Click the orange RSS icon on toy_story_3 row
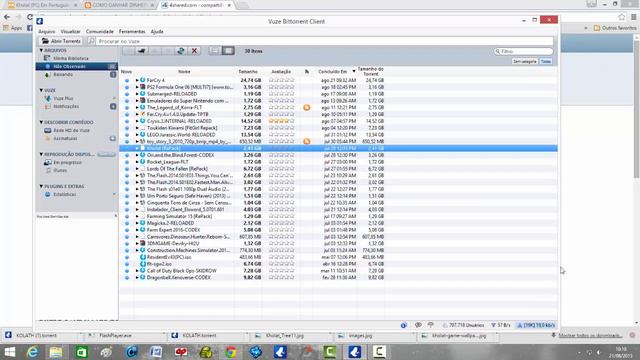This screenshot has height=360, width=640. coord(307,141)
